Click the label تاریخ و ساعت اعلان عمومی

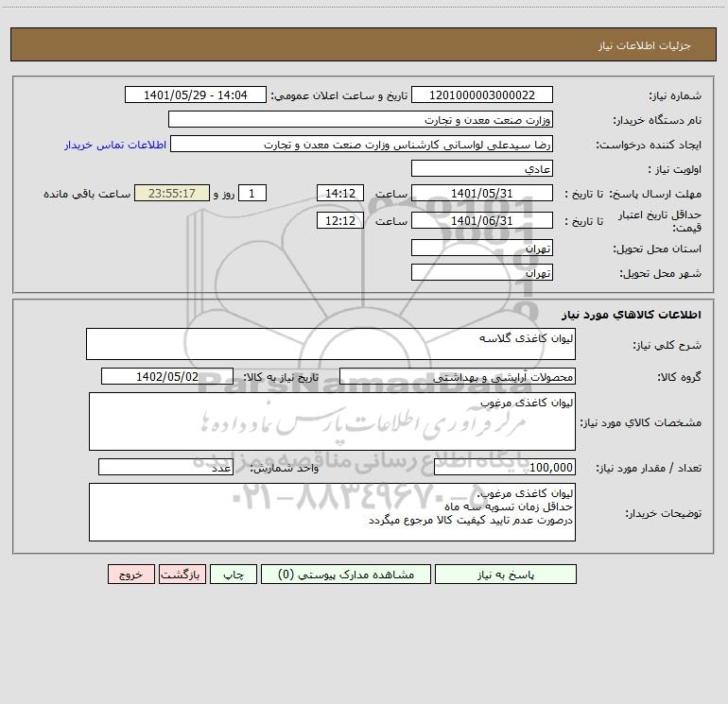[339, 95]
